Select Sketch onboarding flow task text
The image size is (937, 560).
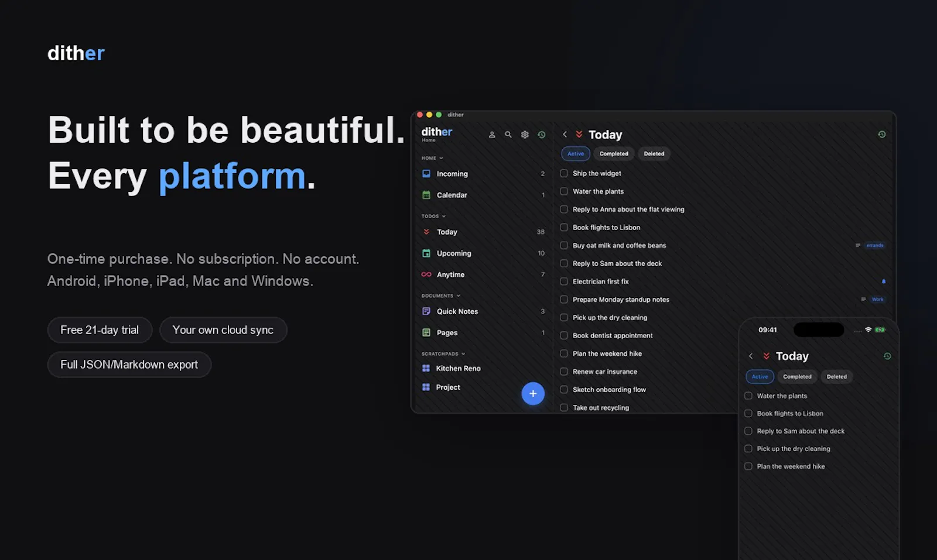click(x=609, y=390)
